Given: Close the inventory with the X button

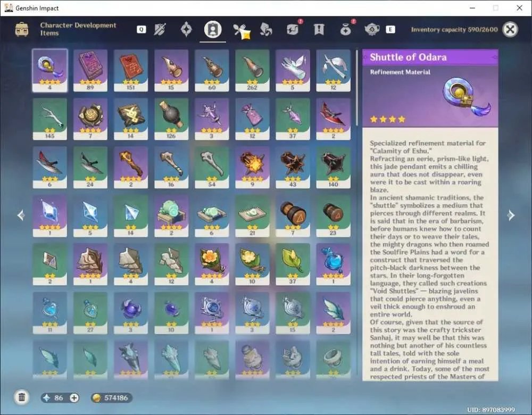Looking at the screenshot, I should (x=510, y=29).
